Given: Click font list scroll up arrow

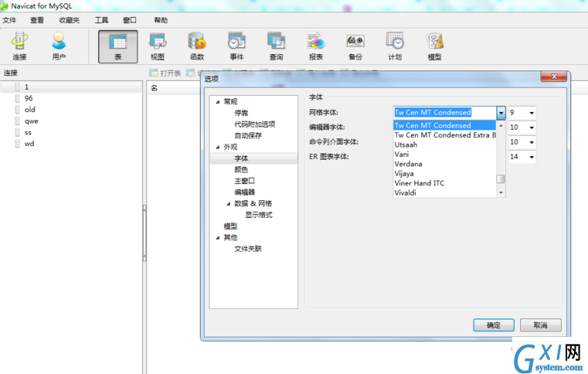Looking at the screenshot, I should pos(501,125).
